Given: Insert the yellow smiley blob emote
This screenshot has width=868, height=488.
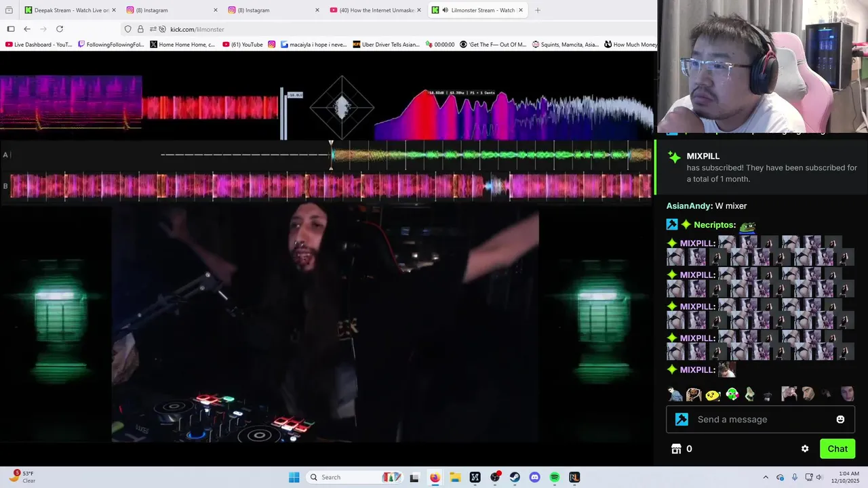Looking at the screenshot, I should (713, 394).
